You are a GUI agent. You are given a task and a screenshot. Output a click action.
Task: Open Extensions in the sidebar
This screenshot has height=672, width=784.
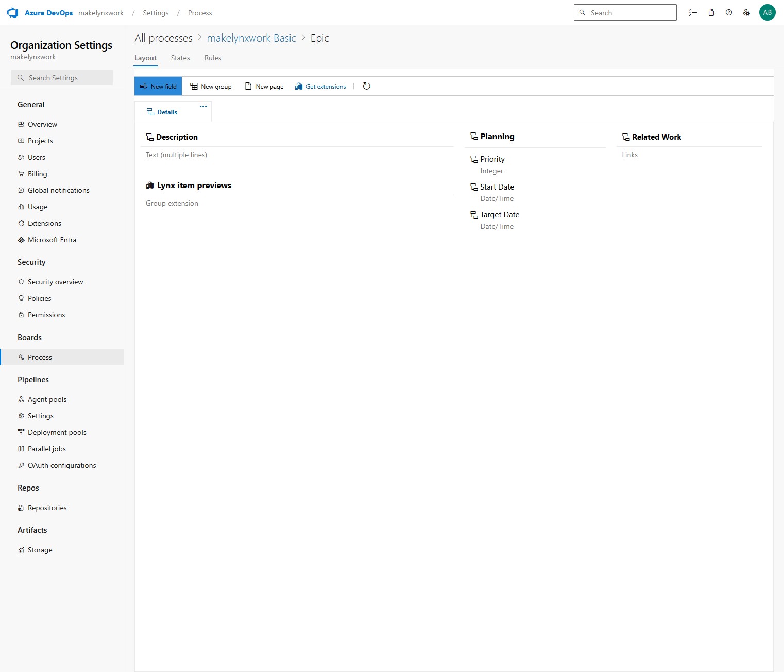point(62,223)
